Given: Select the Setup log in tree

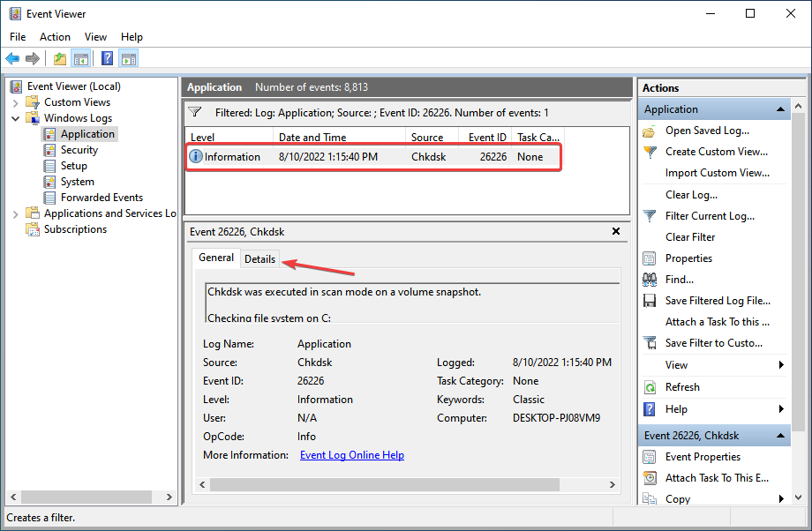Looking at the screenshot, I should click(x=73, y=166).
